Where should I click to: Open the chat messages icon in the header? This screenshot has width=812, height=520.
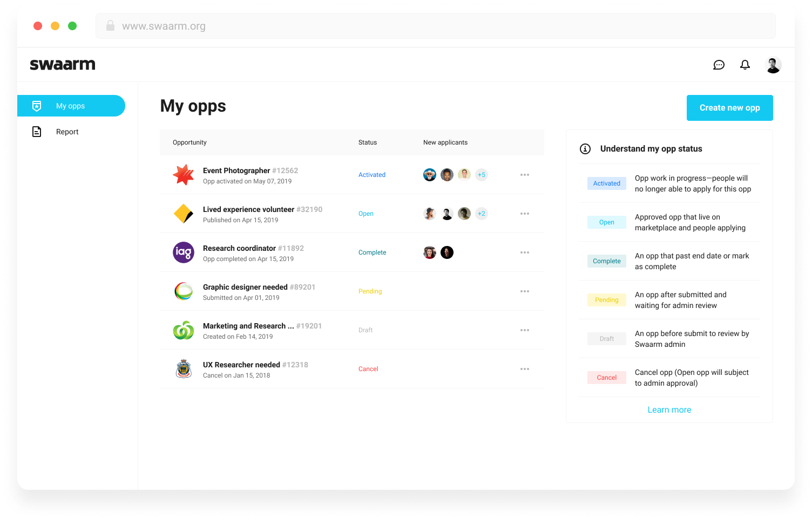pos(719,64)
